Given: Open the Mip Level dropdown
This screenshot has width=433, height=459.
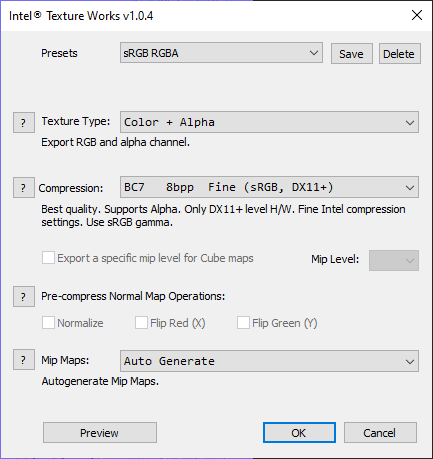Looking at the screenshot, I should pos(394,260).
